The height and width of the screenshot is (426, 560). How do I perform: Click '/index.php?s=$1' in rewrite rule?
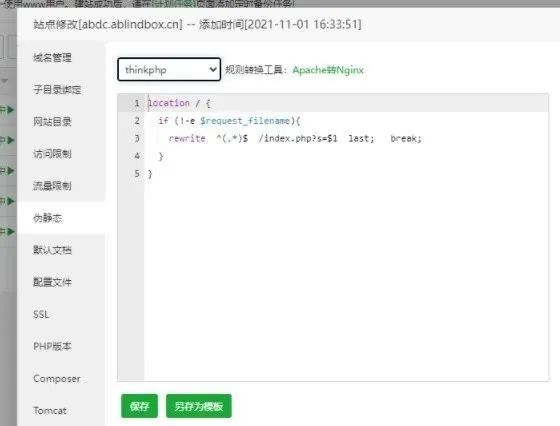pyautogui.click(x=298, y=139)
